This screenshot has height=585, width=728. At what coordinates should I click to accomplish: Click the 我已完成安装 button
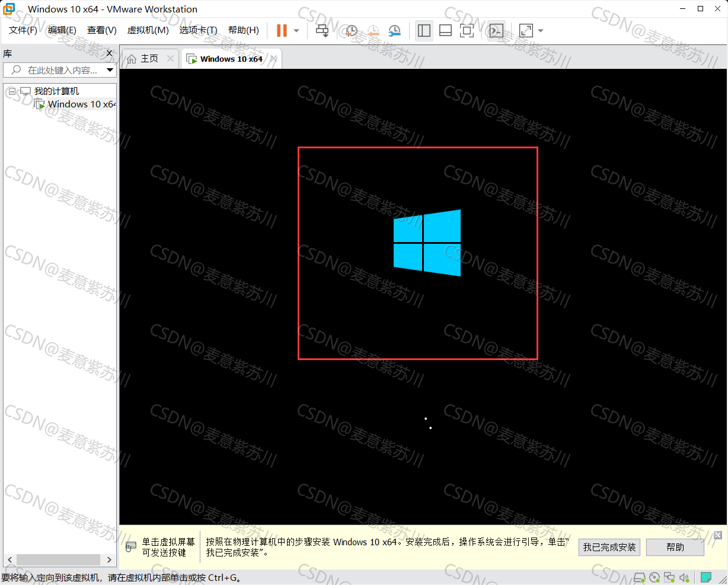pos(609,547)
